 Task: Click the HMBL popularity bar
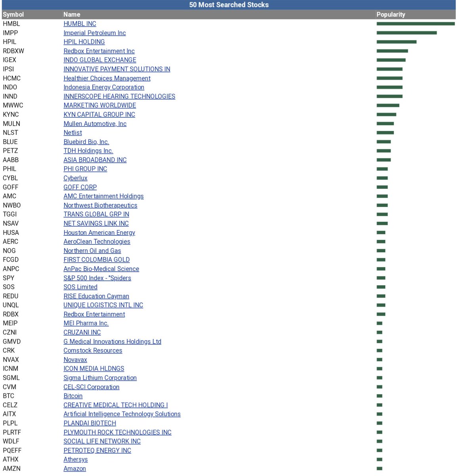pos(415,23)
